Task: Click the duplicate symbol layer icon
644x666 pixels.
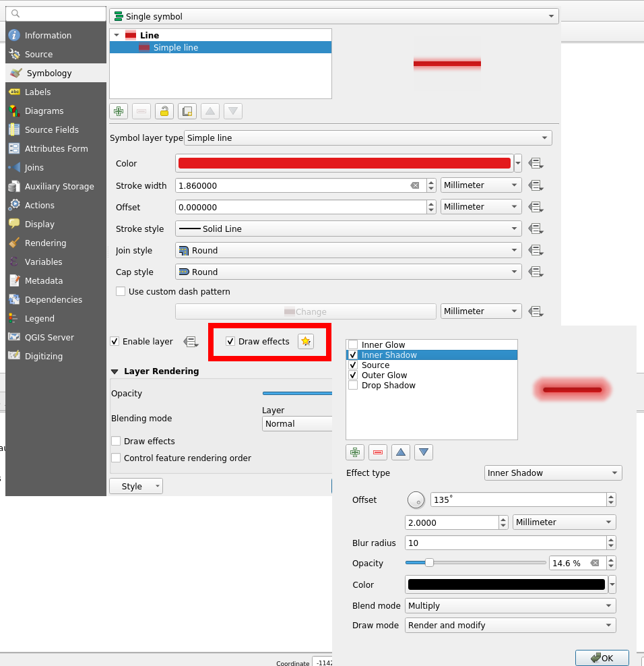Action: coord(187,111)
